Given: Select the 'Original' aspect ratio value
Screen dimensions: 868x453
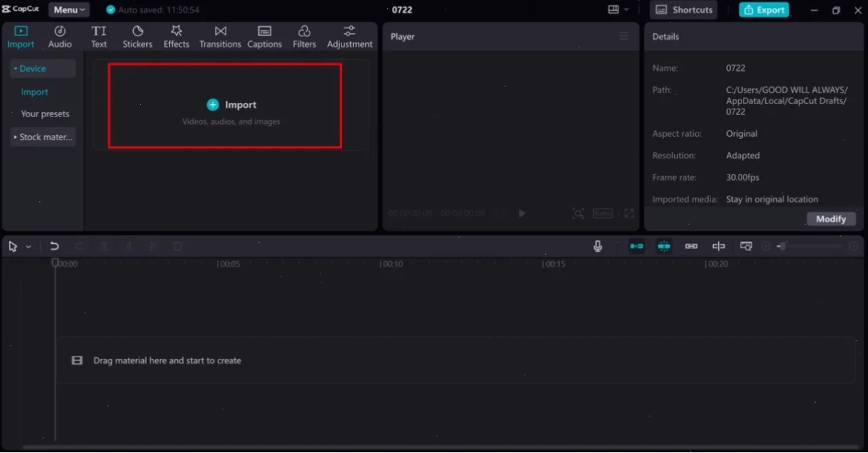Looking at the screenshot, I should pos(741,134).
